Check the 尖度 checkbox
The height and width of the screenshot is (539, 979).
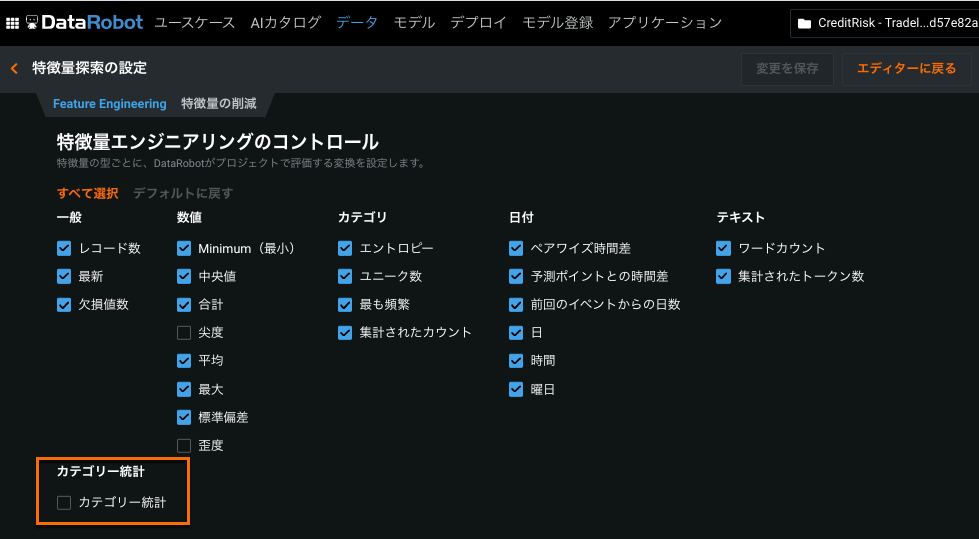tap(184, 332)
